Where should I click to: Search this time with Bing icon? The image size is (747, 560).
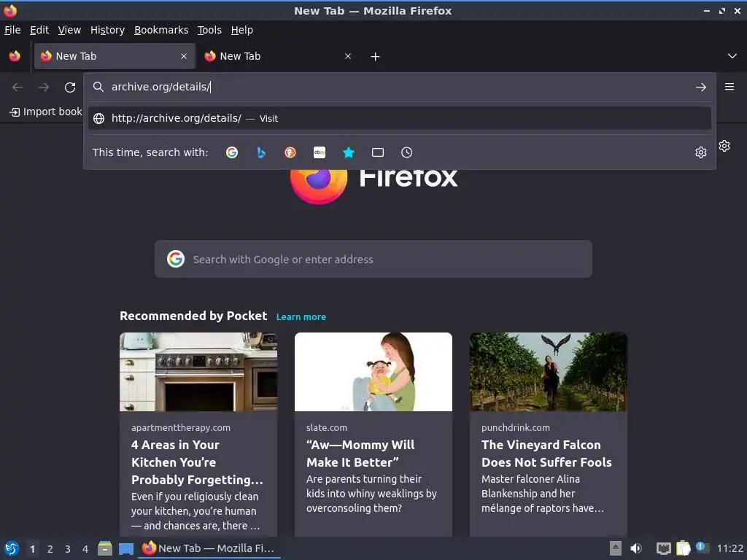[x=261, y=152]
